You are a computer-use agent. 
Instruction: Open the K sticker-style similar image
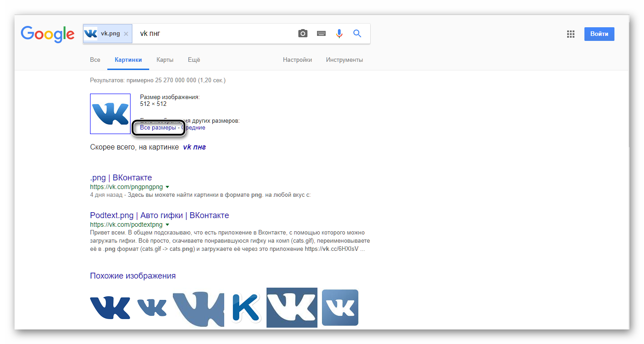(246, 308)
